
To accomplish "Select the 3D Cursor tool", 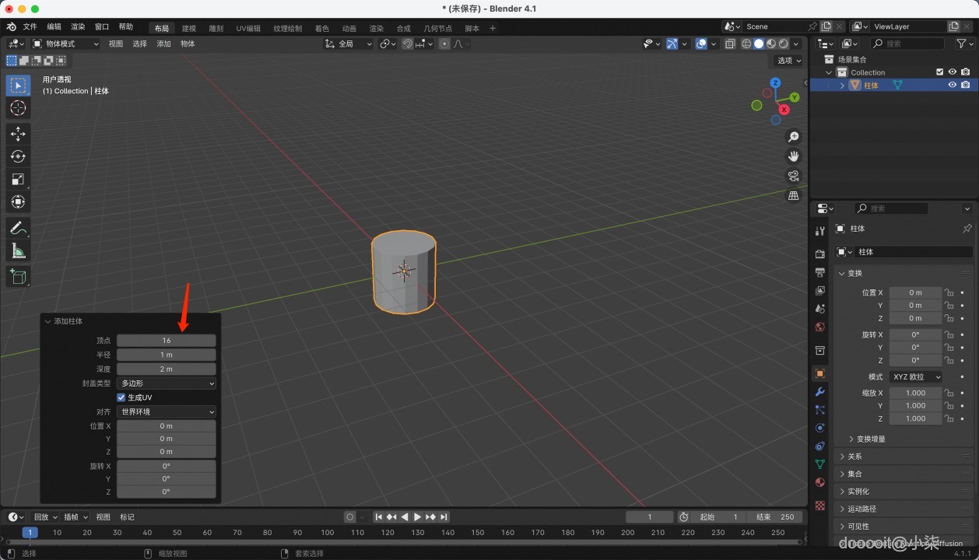I will (x=18, y=108).
